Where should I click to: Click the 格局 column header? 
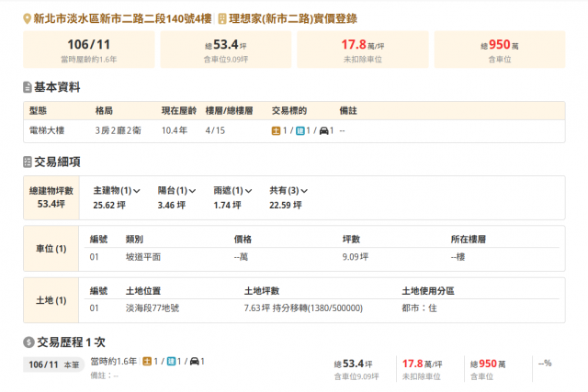[x=104, y=110]
